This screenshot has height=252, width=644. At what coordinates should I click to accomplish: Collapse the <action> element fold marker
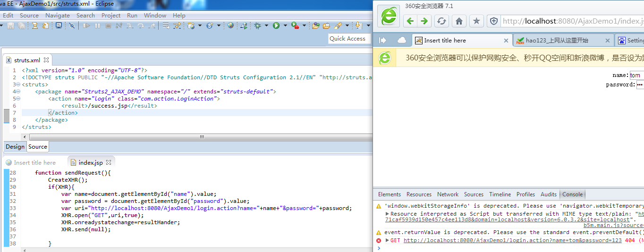coord(18,99)
